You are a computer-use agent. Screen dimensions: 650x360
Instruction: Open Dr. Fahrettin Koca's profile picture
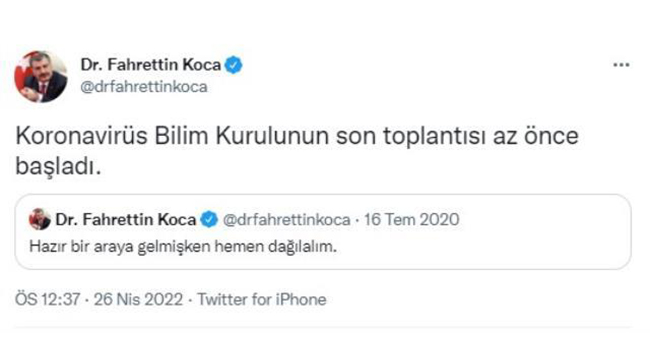pos(41,77)
